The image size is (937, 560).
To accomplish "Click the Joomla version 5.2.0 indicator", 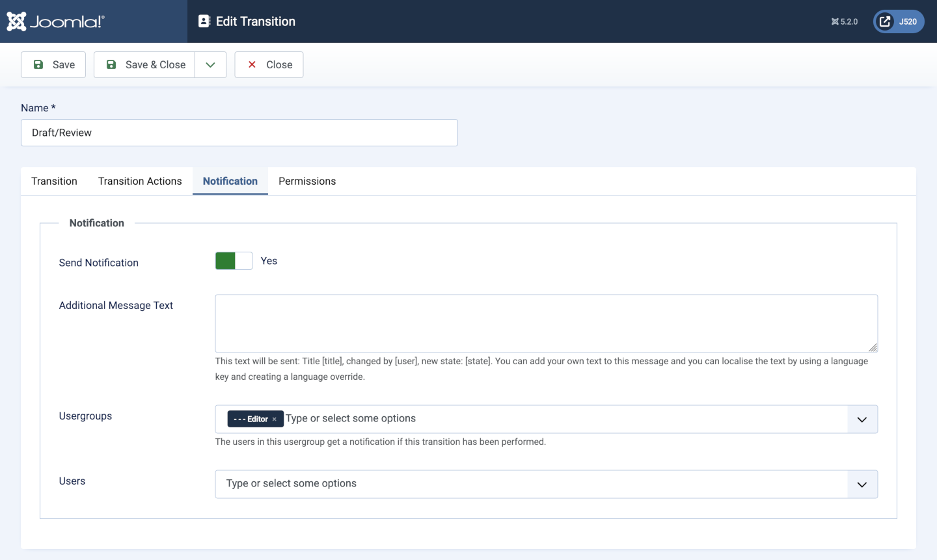I will [843, 21].
